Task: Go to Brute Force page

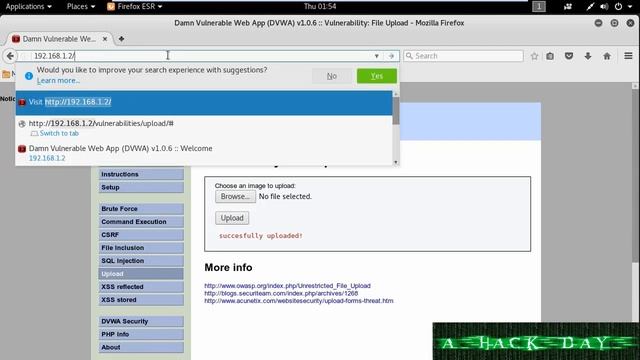Action: 141,209
